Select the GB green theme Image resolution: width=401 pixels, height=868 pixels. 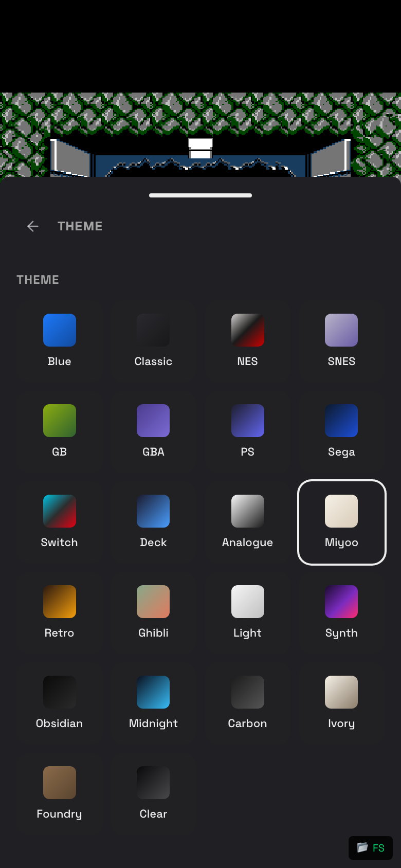tap(60, 431)
